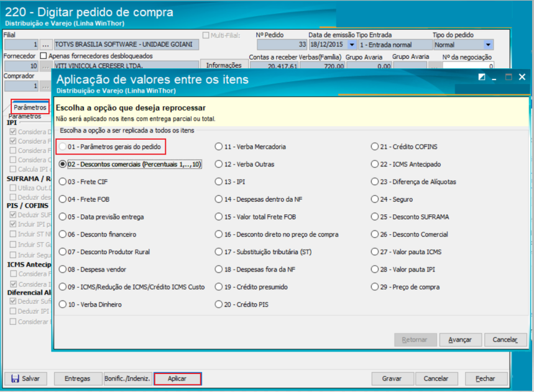534x392 pixels.
Task: Click the Gravar button
Action: click(392, 378)
